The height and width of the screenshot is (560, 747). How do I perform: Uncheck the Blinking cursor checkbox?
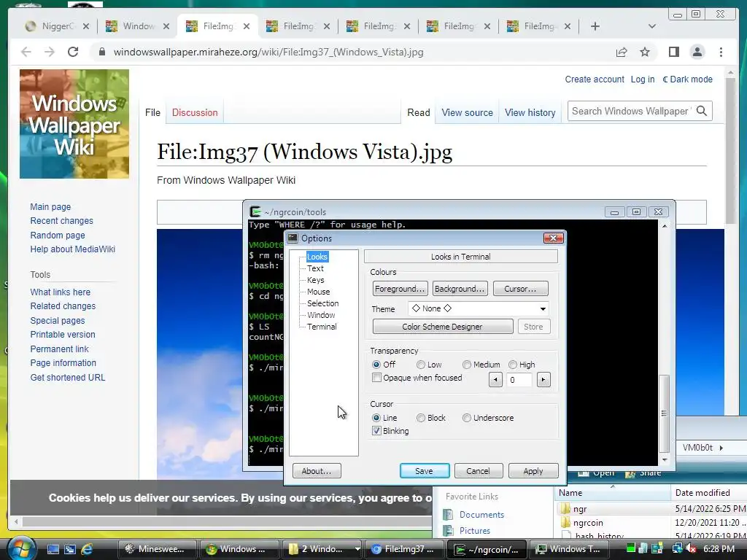pos(377,431)
